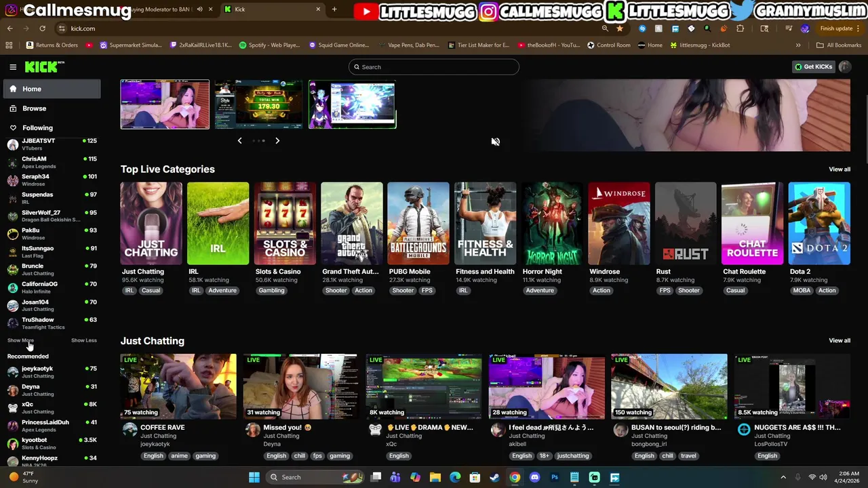Open the user profile avatar menu
Viewport: 868px width, 488px height.
pyautogui.click(x=844, y=66)
